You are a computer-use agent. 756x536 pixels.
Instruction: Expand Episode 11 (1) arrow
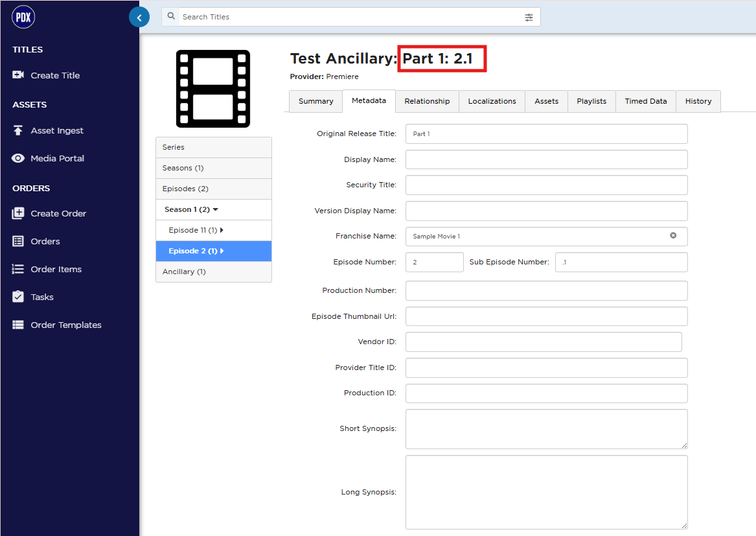pyautogui.click(x=222, y=230)
